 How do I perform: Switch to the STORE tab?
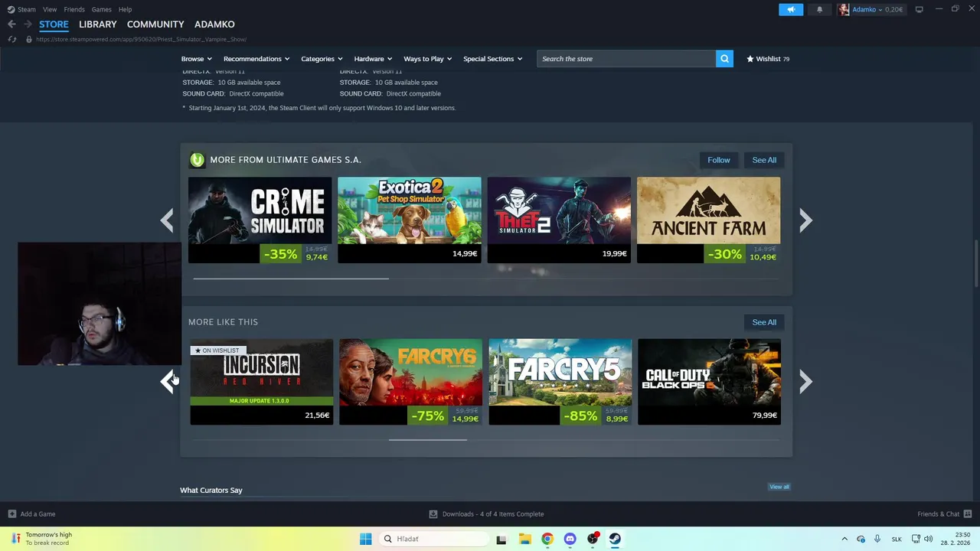54,24
